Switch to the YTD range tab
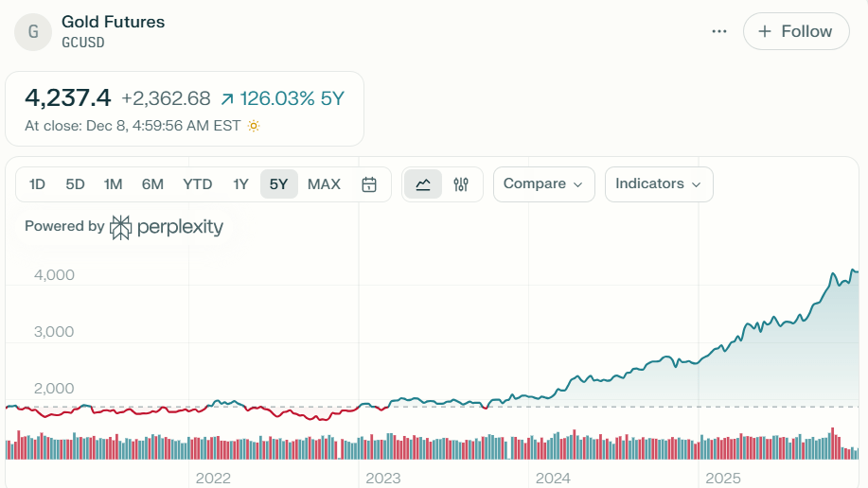The image size is (868, 488). pos(197,184)
